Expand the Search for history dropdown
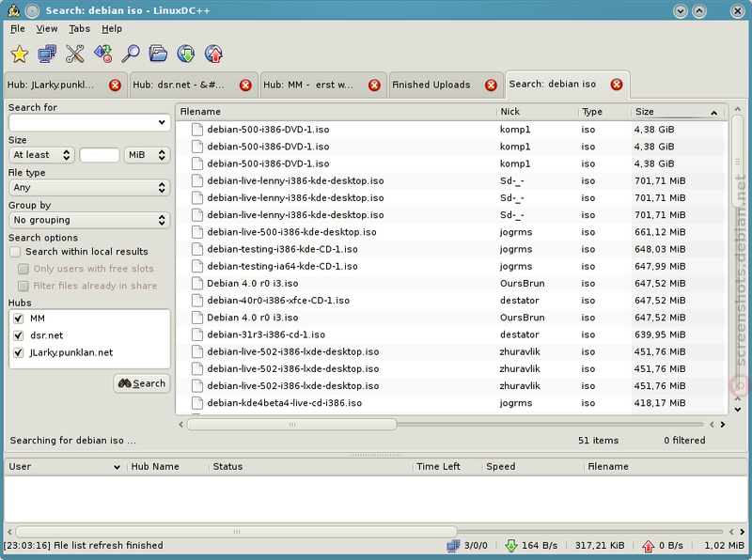This screenshot has width=752, height=560. (162, 123)
